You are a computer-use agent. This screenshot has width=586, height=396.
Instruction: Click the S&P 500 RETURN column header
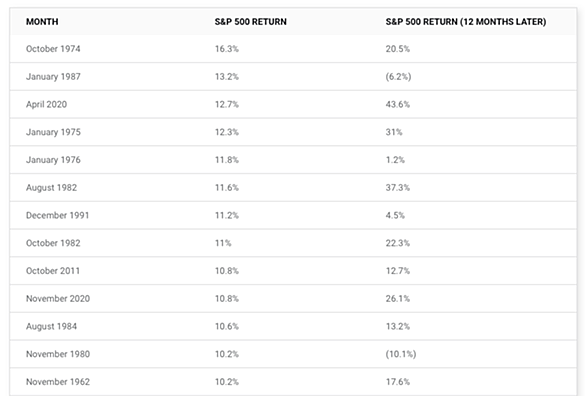[x=250, y=22]
